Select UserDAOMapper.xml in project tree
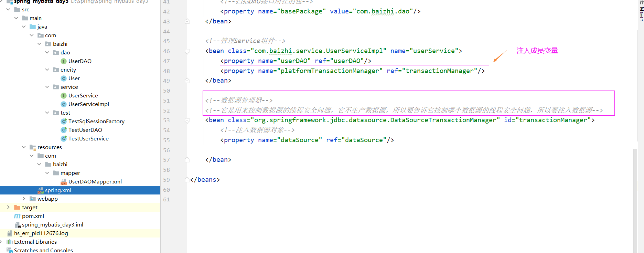Screen dimensions: 644x253 [95, 181]
